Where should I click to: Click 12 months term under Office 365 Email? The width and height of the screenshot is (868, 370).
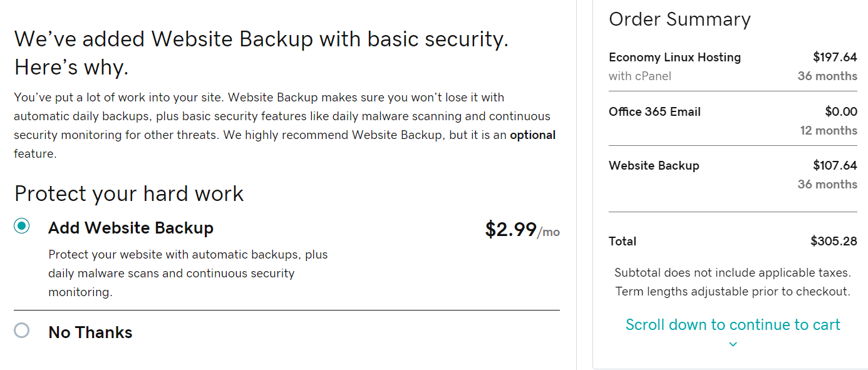click(829, 130)
